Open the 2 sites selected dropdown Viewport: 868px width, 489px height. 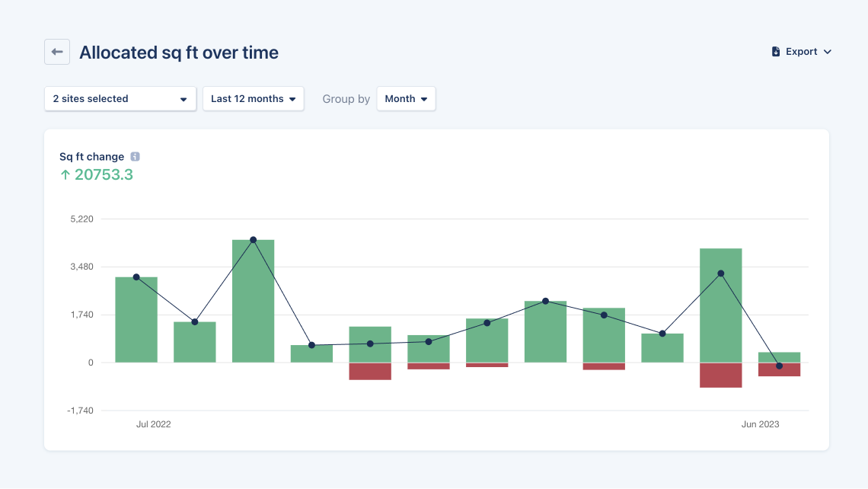(x=120, y=99)
